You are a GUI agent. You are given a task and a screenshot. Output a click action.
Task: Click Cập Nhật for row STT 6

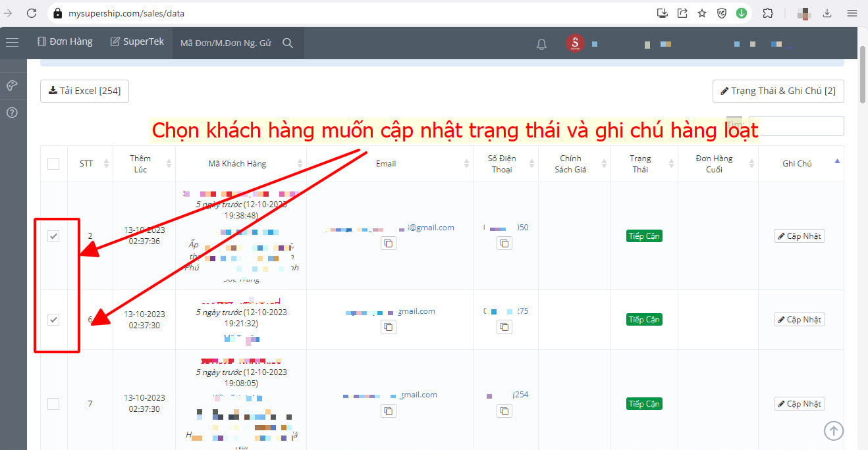pos(799,320)
